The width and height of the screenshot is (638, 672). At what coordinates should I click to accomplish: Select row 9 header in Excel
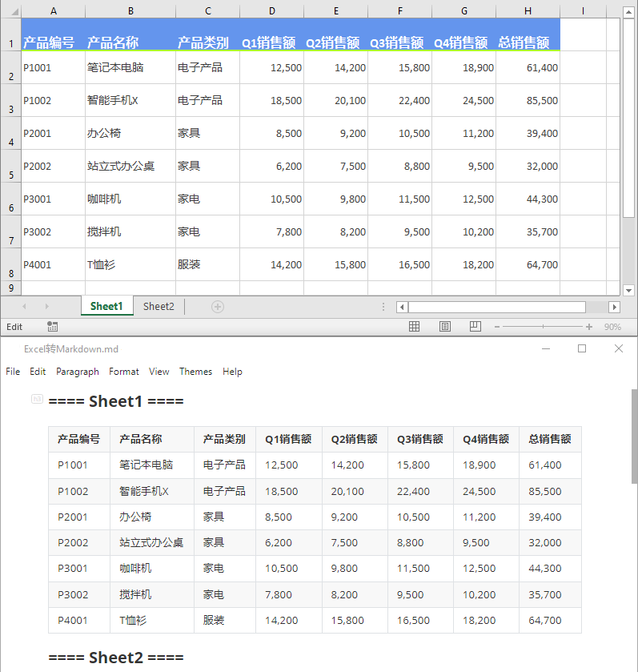pos(10,288)
